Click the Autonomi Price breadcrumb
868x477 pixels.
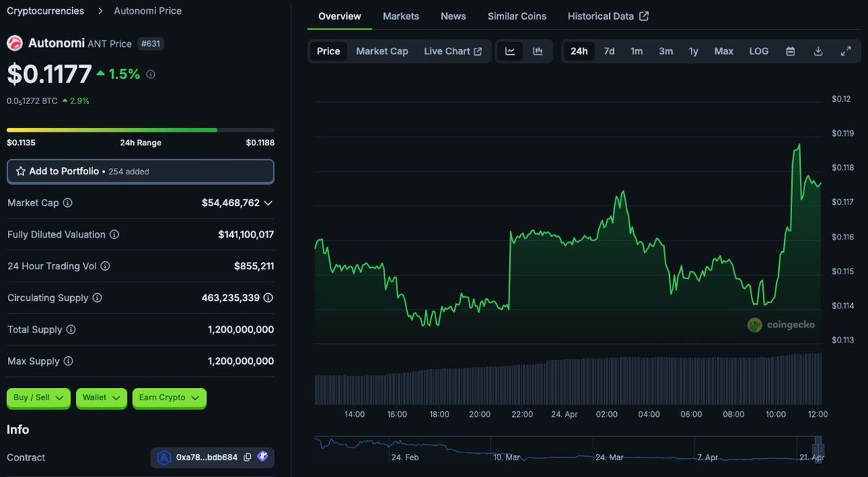(x=148, y=11)
